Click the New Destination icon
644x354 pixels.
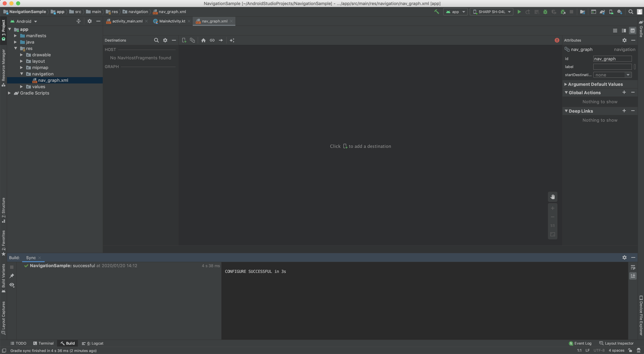coord(184,40)
